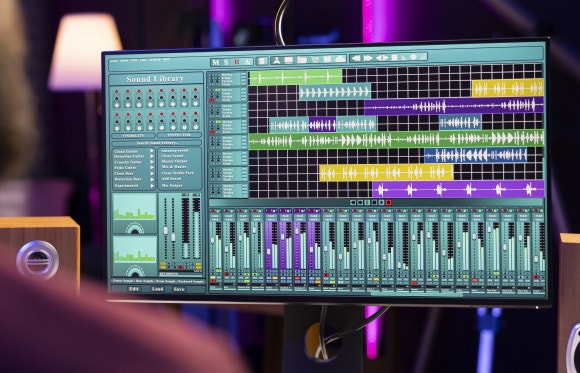This screenshot has height=373, width=580.
Task: Click the stop square transport icon
Action: 395,57
